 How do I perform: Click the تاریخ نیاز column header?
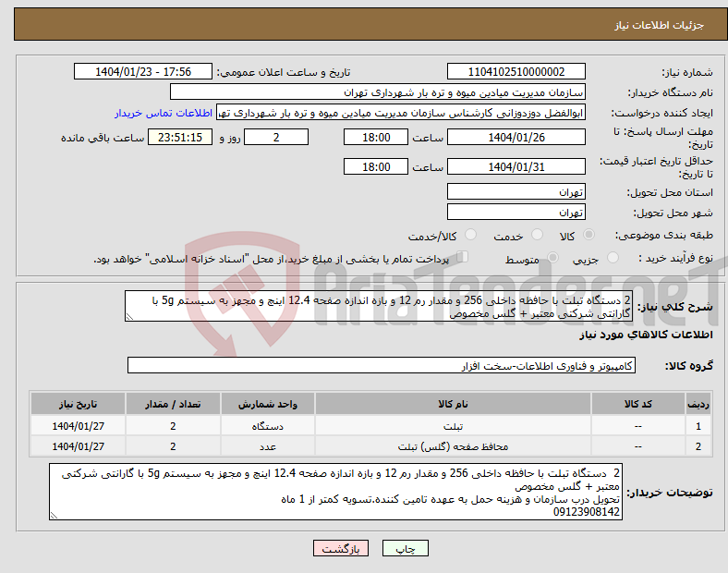pyautogui.click(x=78, y=404)
